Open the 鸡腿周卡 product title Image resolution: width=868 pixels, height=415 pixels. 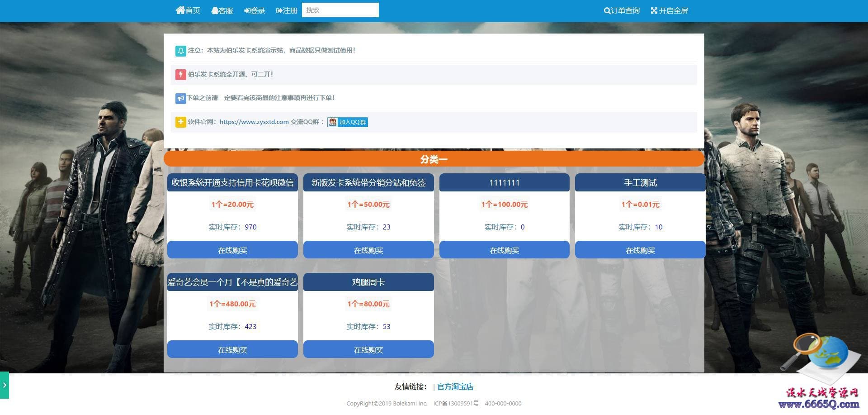pos(368,282)
